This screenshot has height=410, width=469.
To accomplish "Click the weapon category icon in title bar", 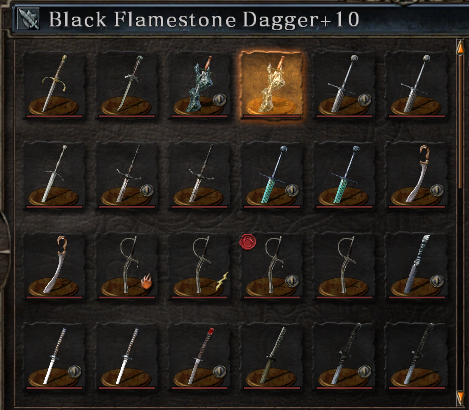I will point(28,19).
